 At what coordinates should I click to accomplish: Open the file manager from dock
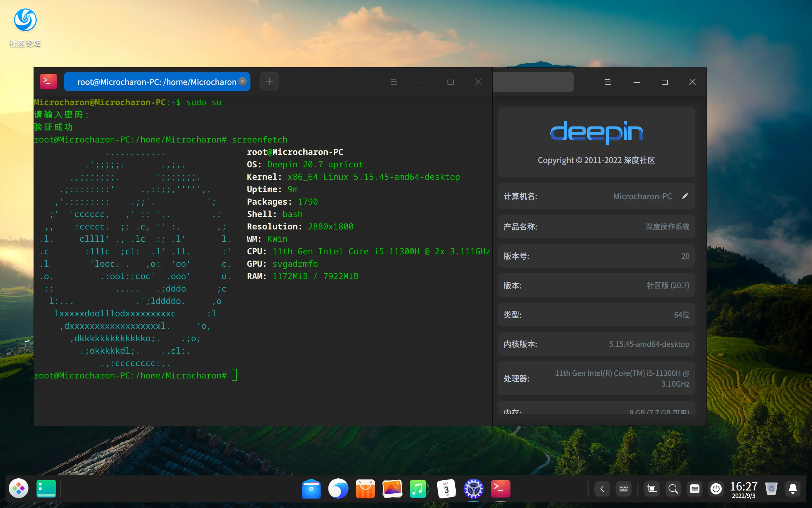311,489
